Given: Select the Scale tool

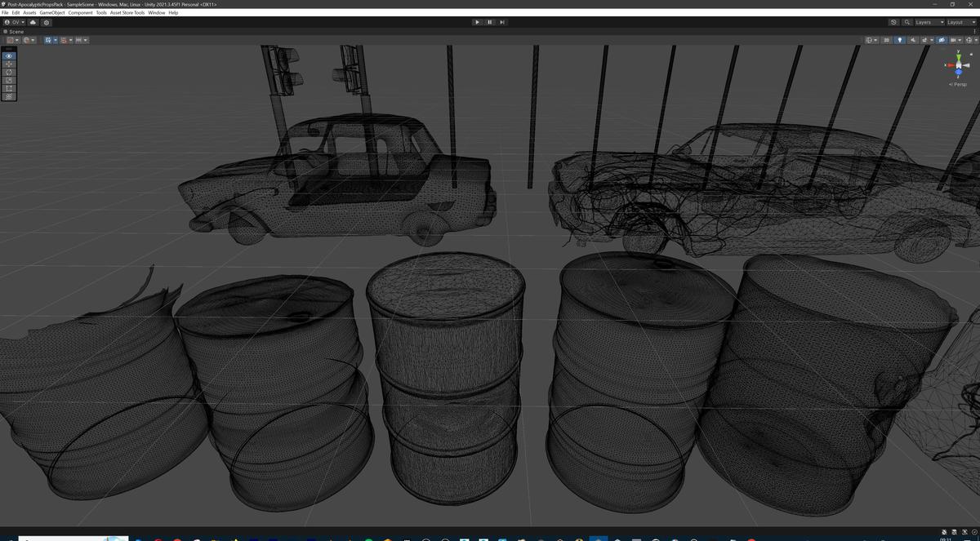Looking at the screenshot, I should (x=8, y=80).
